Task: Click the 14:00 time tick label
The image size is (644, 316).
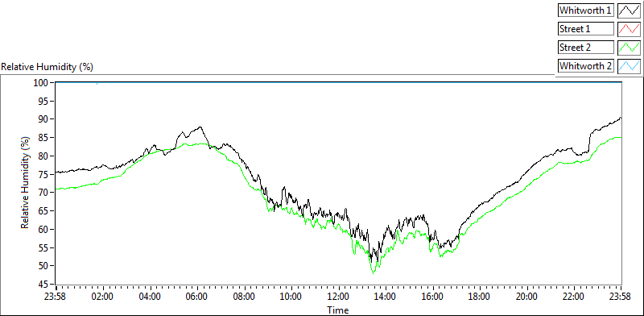Action: tap(386, 297)
